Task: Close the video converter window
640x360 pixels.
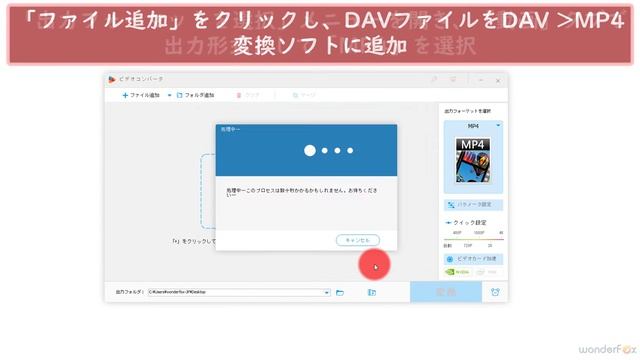Action: pyautogui.click(x=498, y=80)
